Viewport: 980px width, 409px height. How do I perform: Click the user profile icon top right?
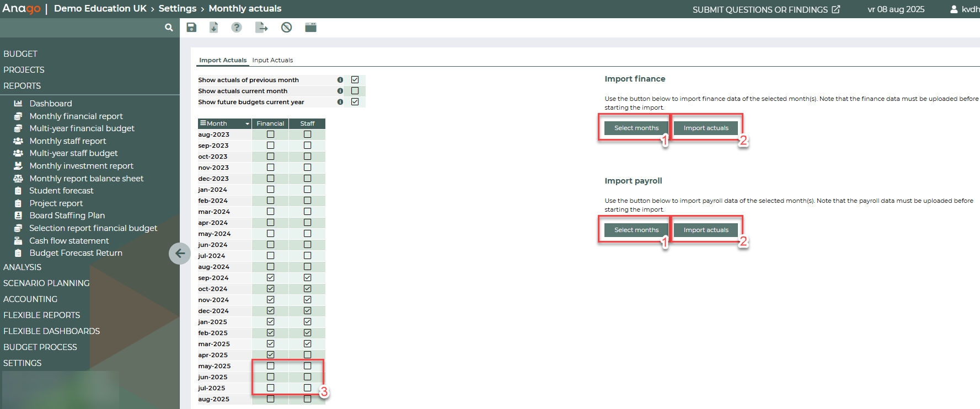click(x=954, y=9)
